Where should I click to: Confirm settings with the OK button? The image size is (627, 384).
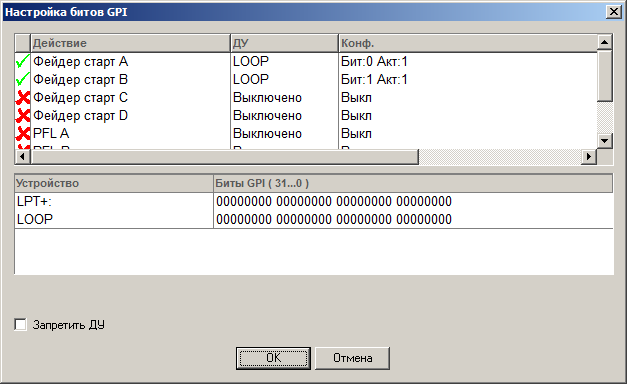[273, 358]
